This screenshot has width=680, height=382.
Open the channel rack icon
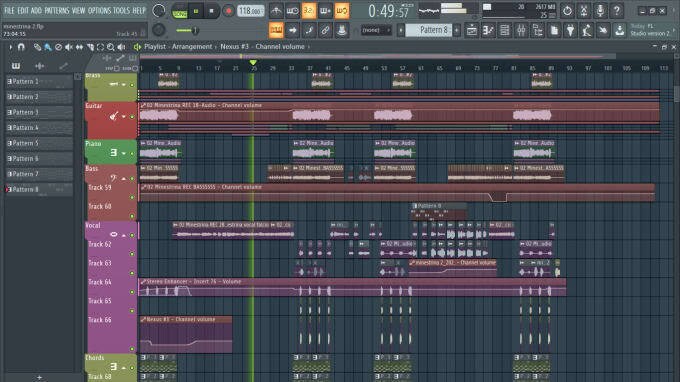[x=504, y=30]
